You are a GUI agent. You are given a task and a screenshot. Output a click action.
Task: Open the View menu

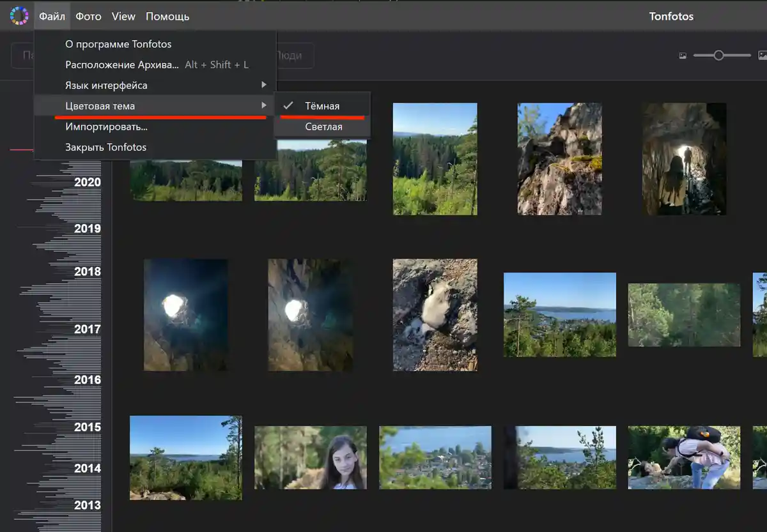(123, 16)
